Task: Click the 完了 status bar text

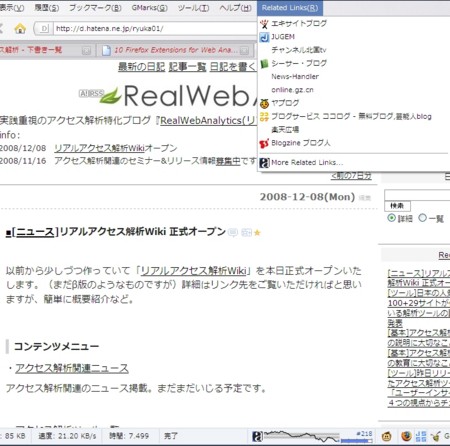Action: point(171,436)
